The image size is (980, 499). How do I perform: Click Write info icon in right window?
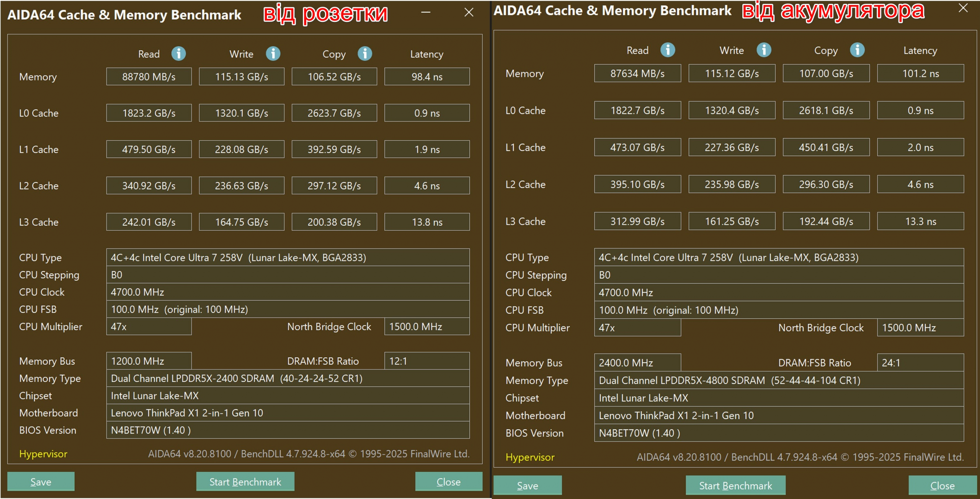764,50
